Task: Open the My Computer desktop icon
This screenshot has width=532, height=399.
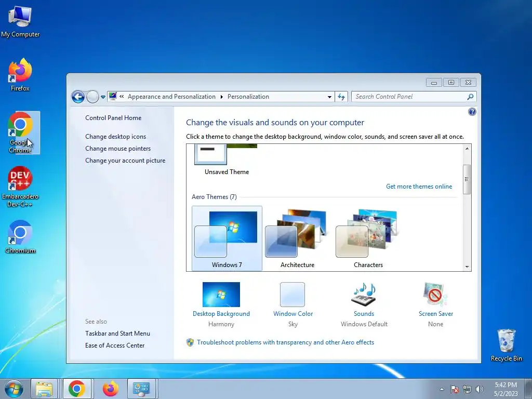Action: (x=20, y=21)
